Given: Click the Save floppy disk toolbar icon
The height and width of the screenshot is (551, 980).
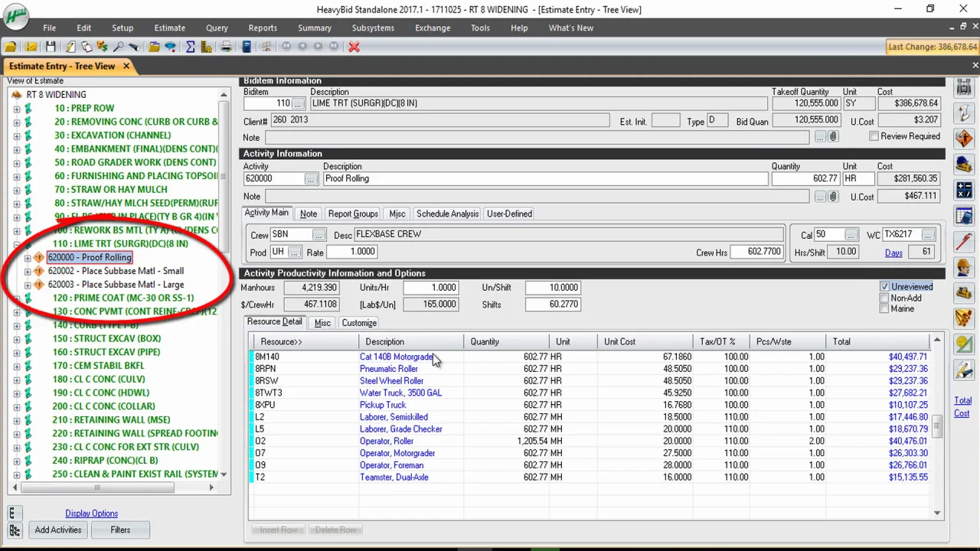Looking at the screenshot, I should pyautogui.click(x=49, y=47).
